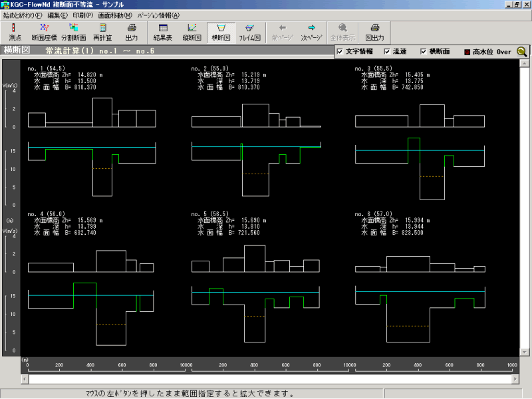Click the 出力 printer icon
Screen dimensions: 532x399
(132, 31)
